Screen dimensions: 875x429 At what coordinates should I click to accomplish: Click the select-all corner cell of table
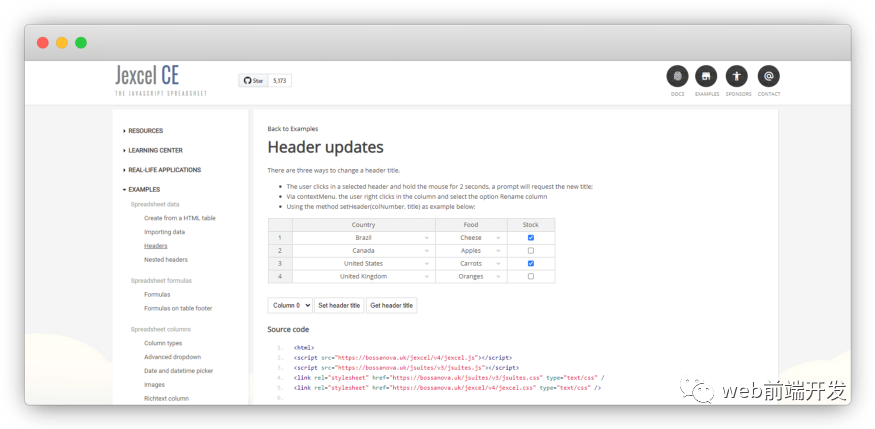pos(280,225)
